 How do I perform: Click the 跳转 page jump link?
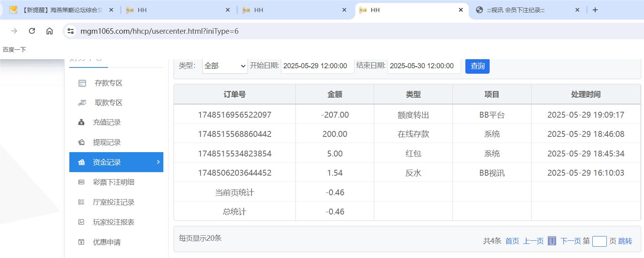[625, 241]
